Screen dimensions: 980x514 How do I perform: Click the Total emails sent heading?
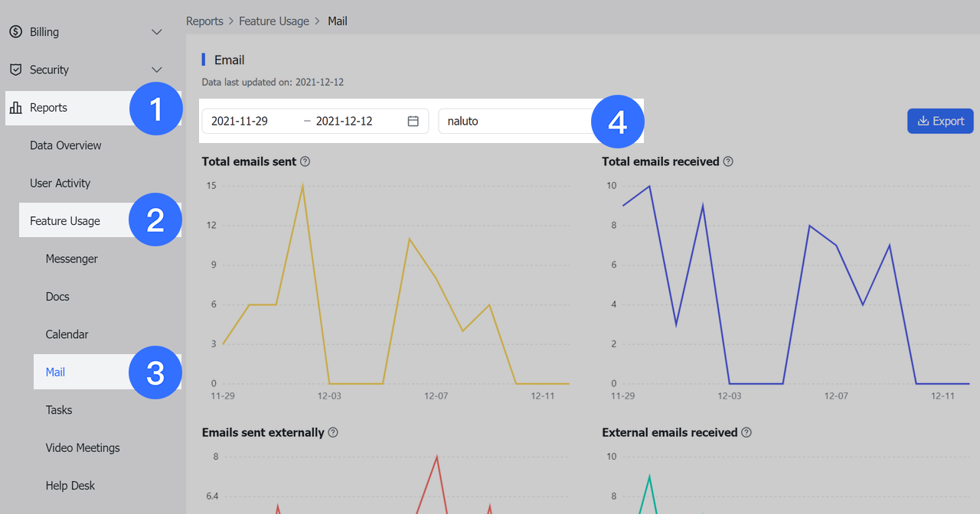pos(249,161)
